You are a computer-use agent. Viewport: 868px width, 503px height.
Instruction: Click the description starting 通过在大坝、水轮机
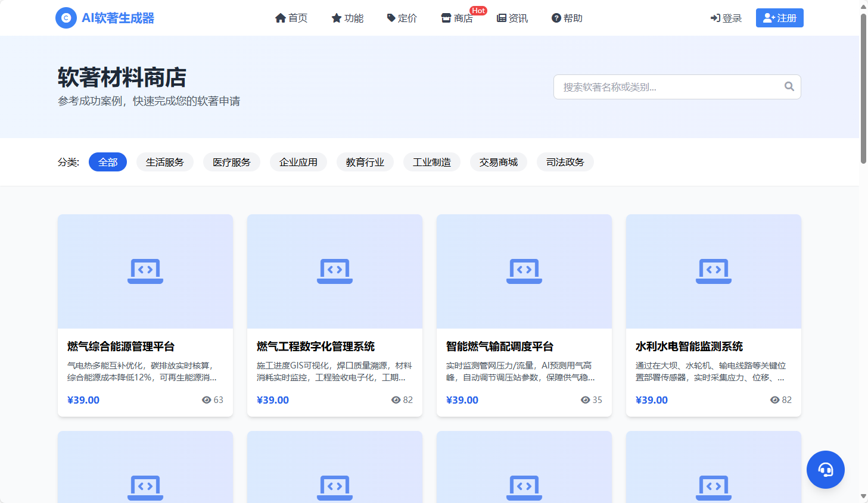point(711,371)
